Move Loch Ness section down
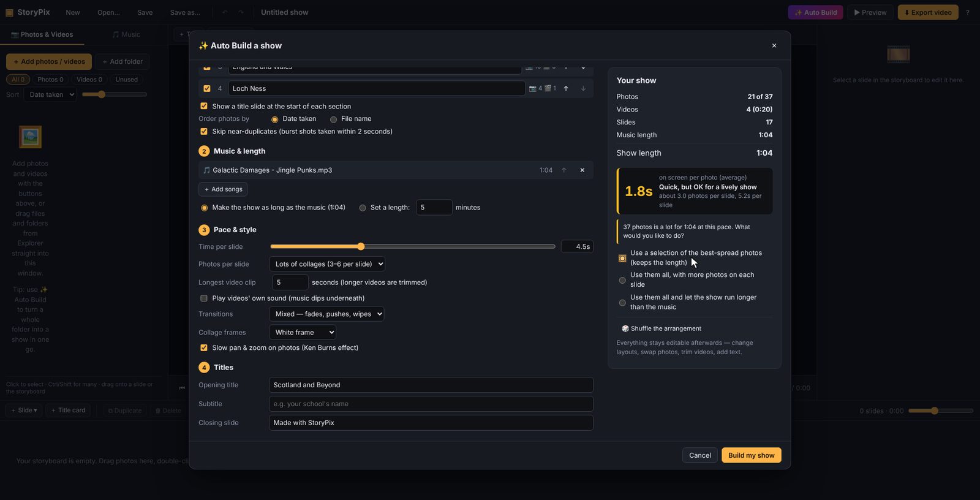The width and height of the screenshot is (980, 500). [583, 88]
